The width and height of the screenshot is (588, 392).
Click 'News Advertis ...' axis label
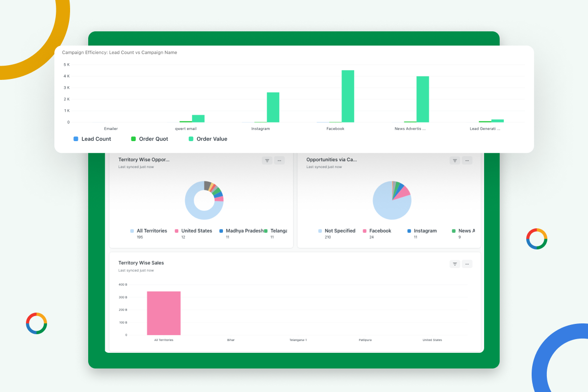point(411,129)
